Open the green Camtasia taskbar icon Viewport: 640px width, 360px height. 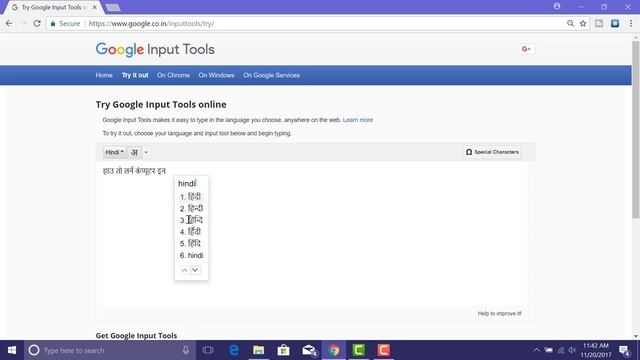click(x=358, y=350)
